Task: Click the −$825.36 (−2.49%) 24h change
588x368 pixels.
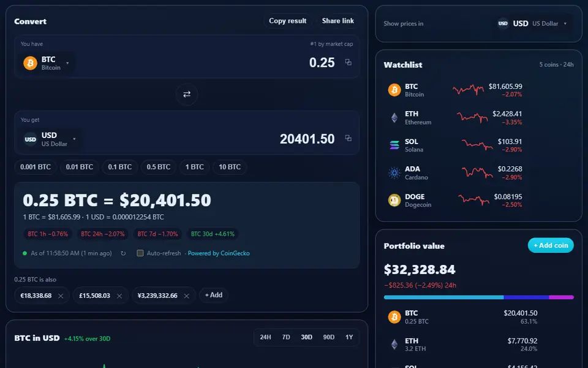Action: (x=420, y=285)
